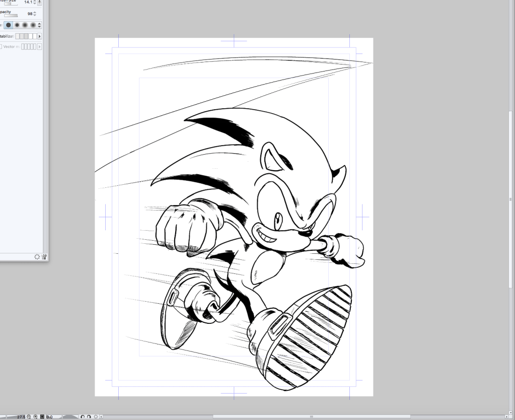The height and width of the screenshot is (420, 515).
Task: Click the fit-to-screen square icon
Action: tap(42, 417)
